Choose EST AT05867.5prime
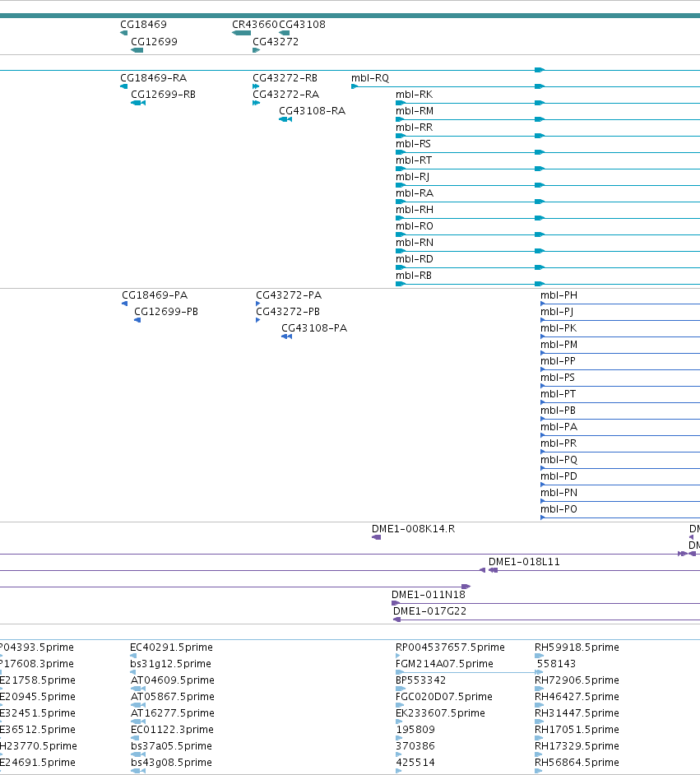The height and width of the screenshot is (775, 700). 173,696
